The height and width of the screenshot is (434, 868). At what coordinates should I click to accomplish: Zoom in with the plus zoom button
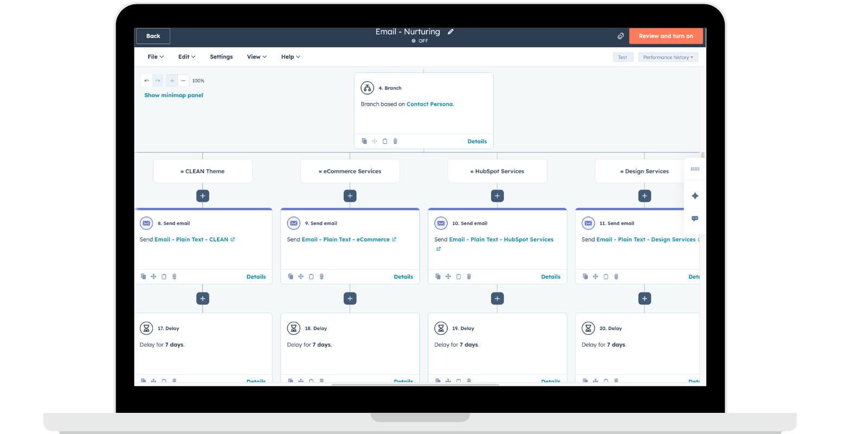tap(172, 80)
